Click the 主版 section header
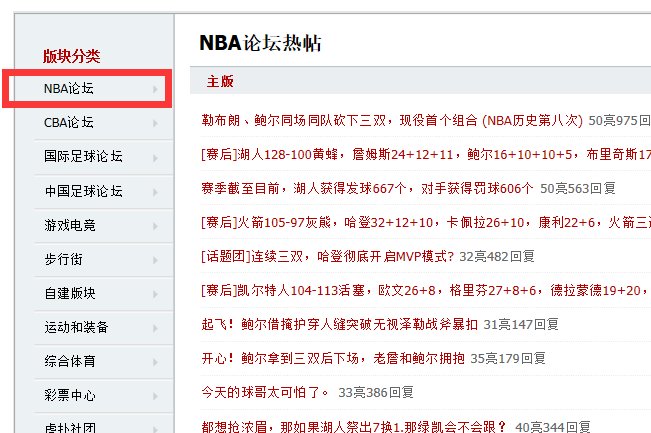Screen dimensions: 651x433 [x=220, y=81]
